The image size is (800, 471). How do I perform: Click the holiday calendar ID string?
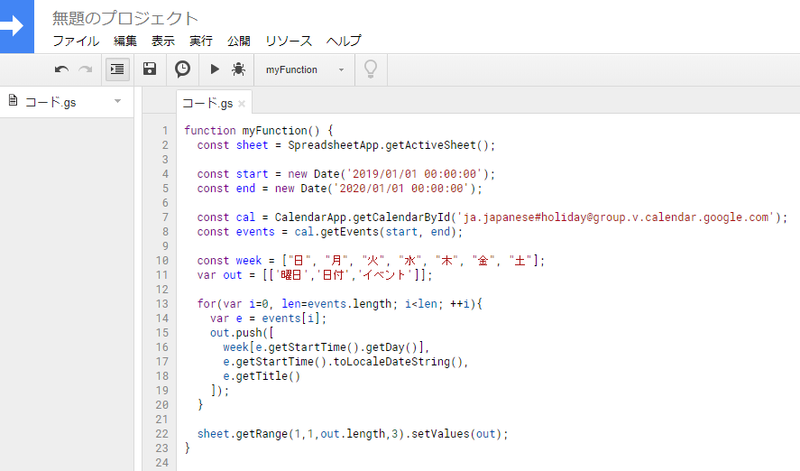coord(616,217)
